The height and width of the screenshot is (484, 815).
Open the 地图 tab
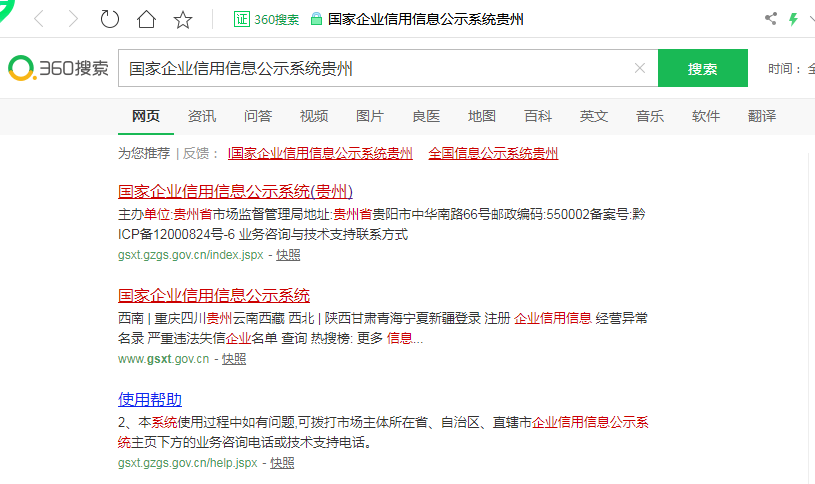482,116
